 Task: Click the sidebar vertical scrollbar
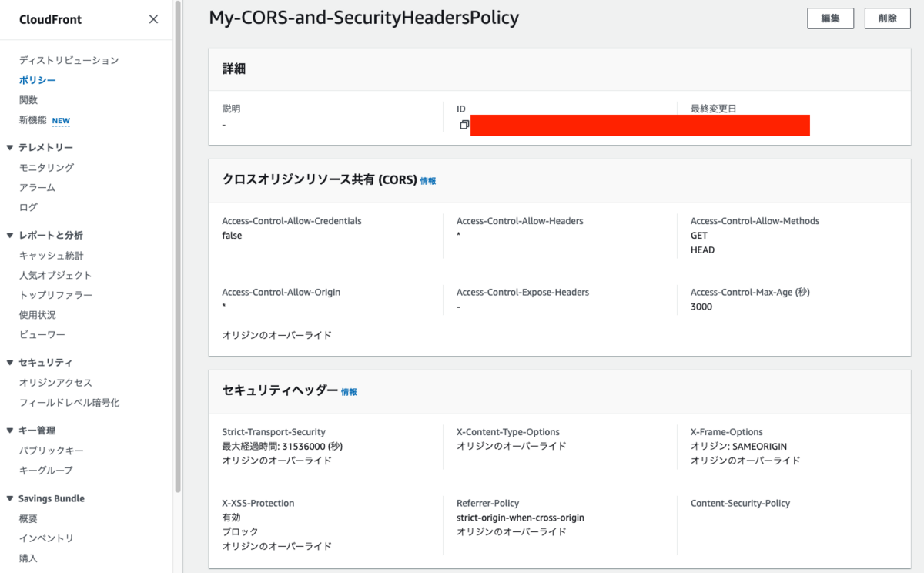pos(178,246)
